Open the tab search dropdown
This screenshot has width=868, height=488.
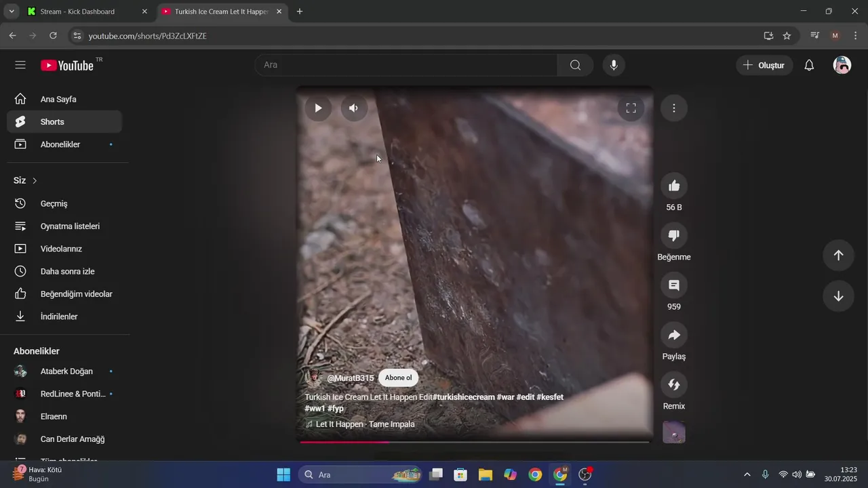(12, 12)
